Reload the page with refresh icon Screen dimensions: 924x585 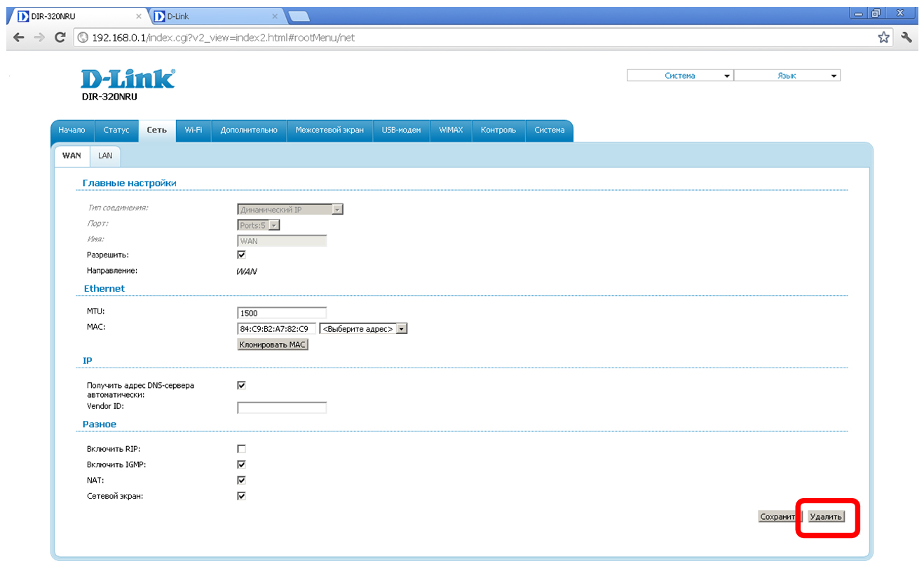point(60,37)
